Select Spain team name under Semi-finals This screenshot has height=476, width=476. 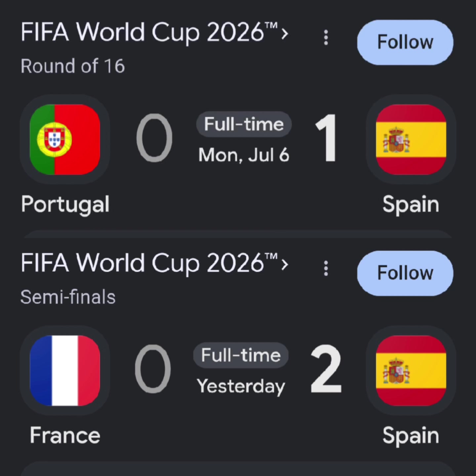411,436
